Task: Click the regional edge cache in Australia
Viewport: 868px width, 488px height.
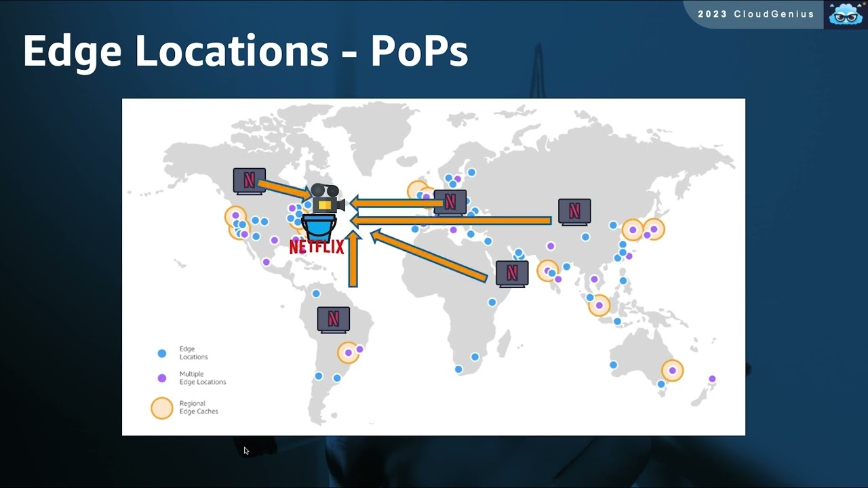Action: [672, 370]
